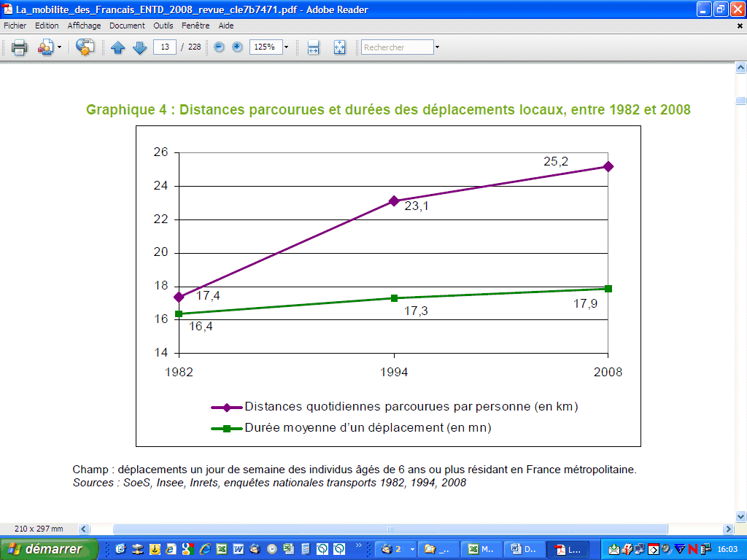Click the fit full page icon
This screenshot has height=560, width=747.
(339, 47)
